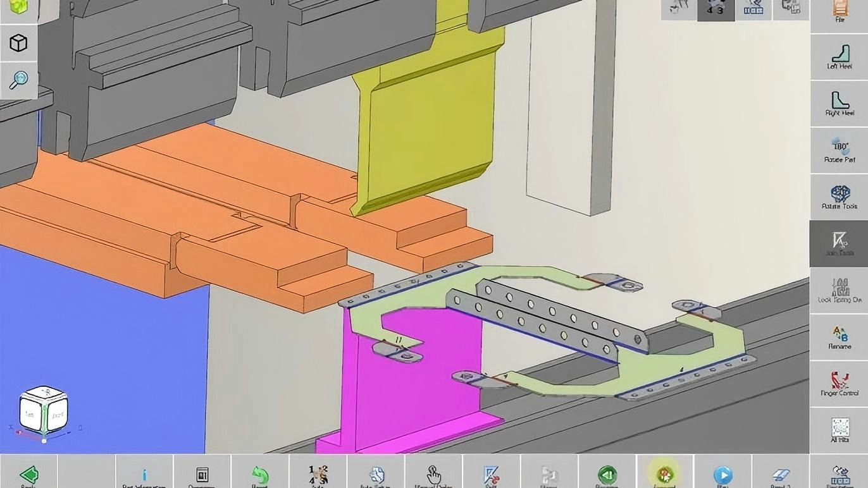Select the highlighted bend sequence tab at top
The image size is (868, 488).
716,9
